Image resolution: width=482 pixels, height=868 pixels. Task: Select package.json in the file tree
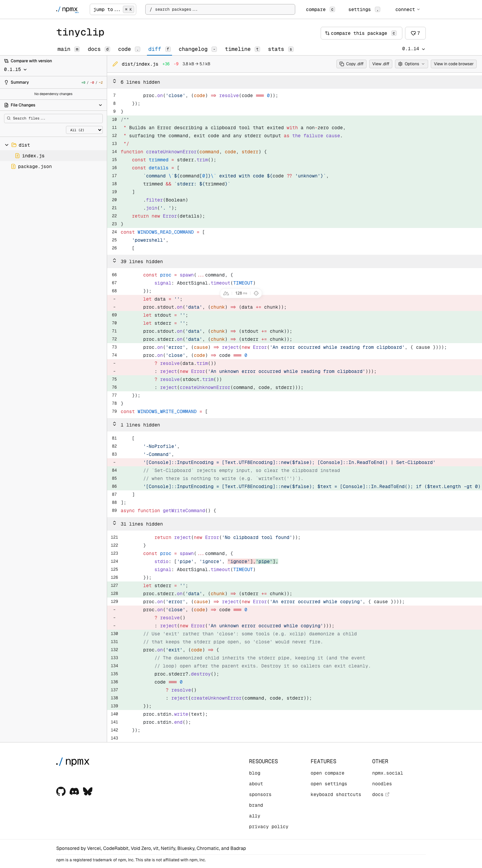coord(53,166)
